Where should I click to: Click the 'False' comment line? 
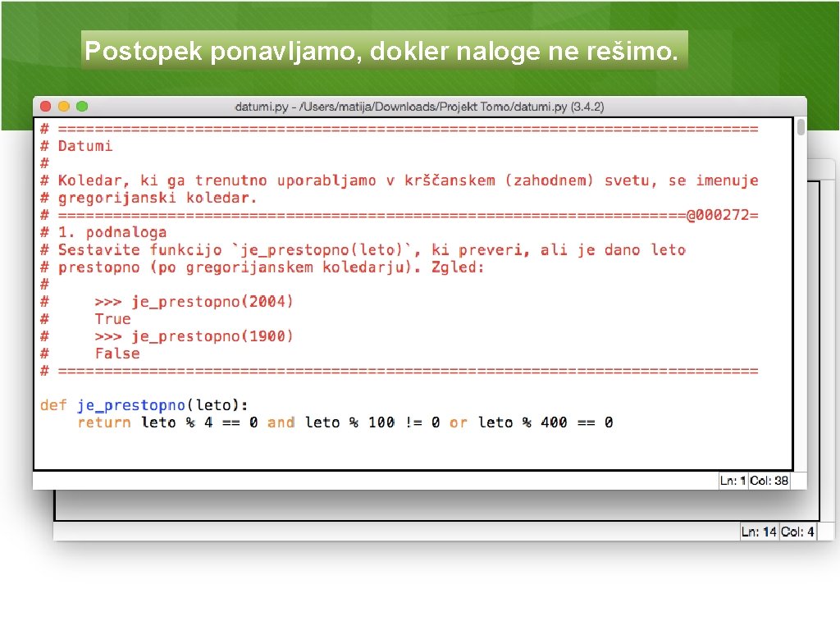pyautogui.click(x=117, y=354)
